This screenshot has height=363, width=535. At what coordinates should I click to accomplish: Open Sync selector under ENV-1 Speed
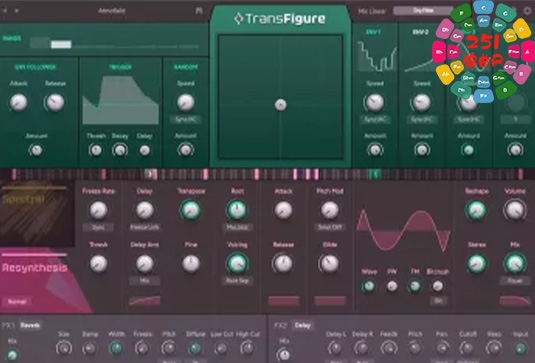pos(375,119)
